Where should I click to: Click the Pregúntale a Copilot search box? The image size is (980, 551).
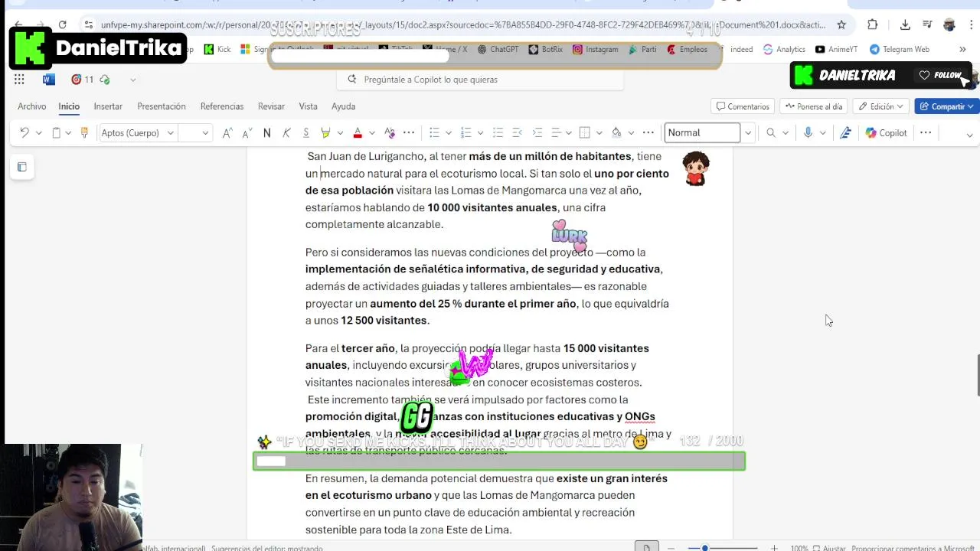(x=480, y=80)
